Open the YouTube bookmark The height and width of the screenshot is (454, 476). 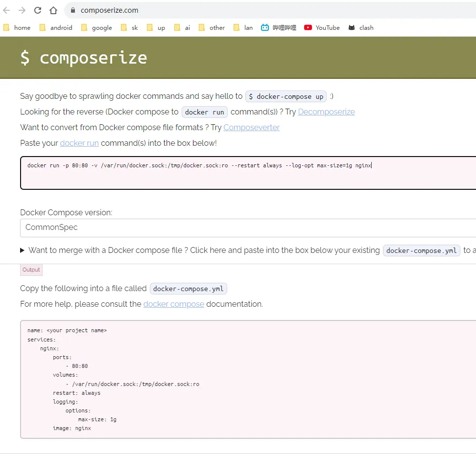322,28
